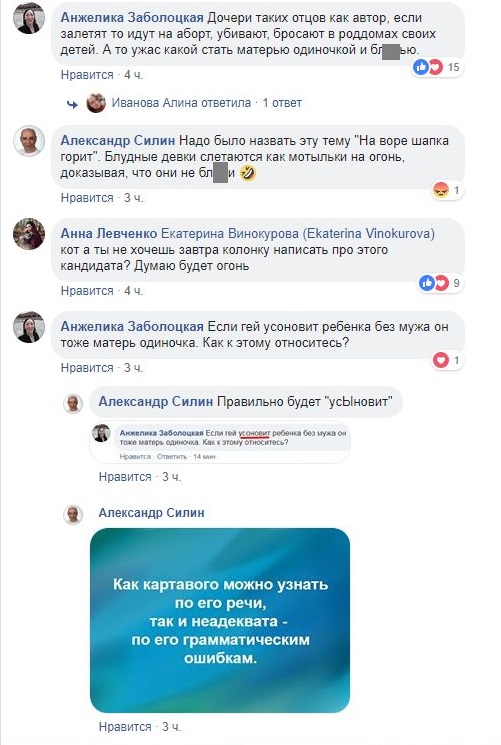Click Александр Силин name above the blue image
Image resolution: width=501 pixels, height=745 pixels.
pyautogui.click(x=152, y=513)
